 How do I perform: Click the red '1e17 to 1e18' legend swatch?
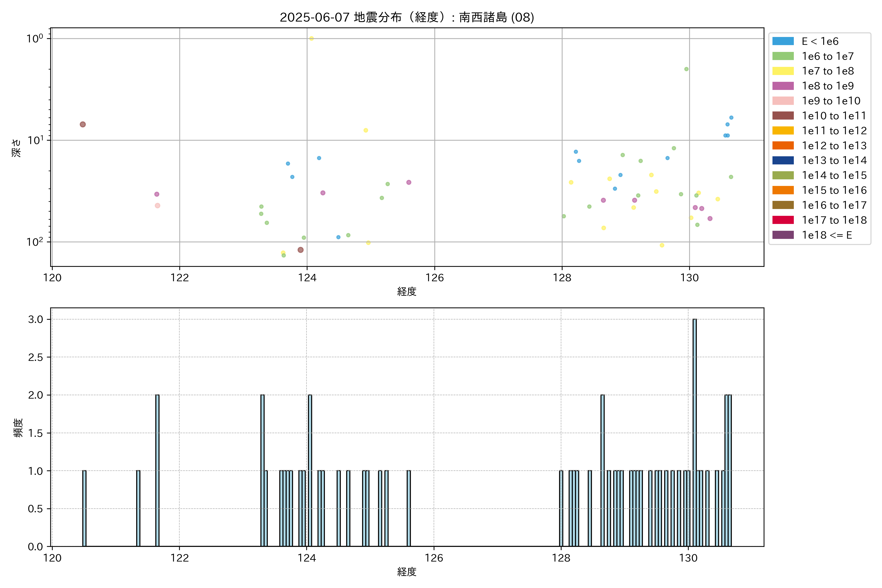(x=783, y=220)
